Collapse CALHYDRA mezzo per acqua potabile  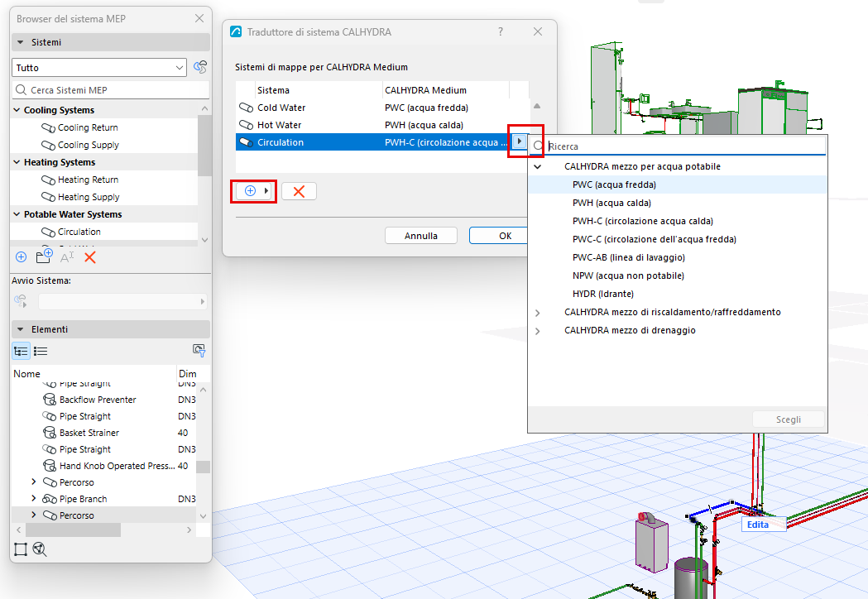(x=538, y=166)
